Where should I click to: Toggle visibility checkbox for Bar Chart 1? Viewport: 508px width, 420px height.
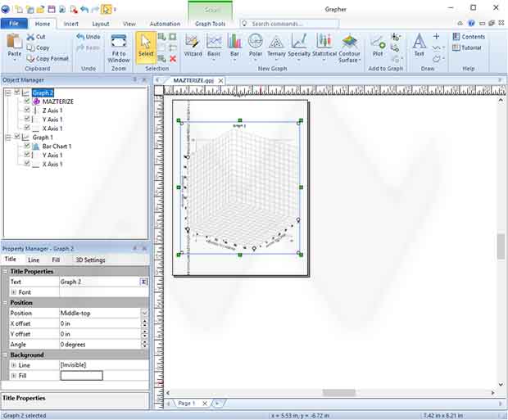[27, 146]
